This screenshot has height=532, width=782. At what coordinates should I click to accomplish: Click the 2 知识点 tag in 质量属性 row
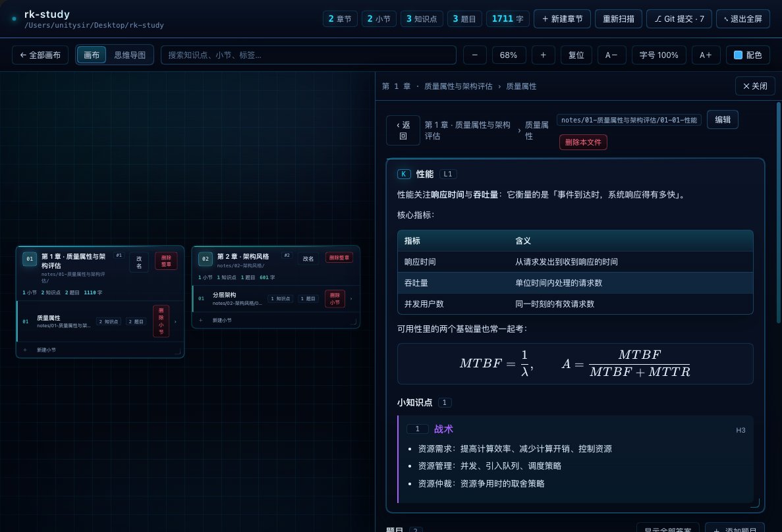(x=108, y=321)
